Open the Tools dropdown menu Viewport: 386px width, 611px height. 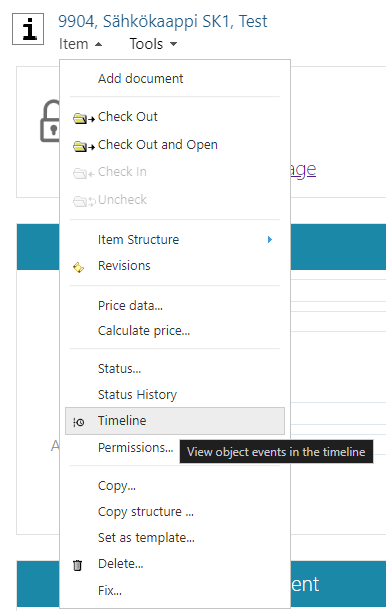(153, 44)
